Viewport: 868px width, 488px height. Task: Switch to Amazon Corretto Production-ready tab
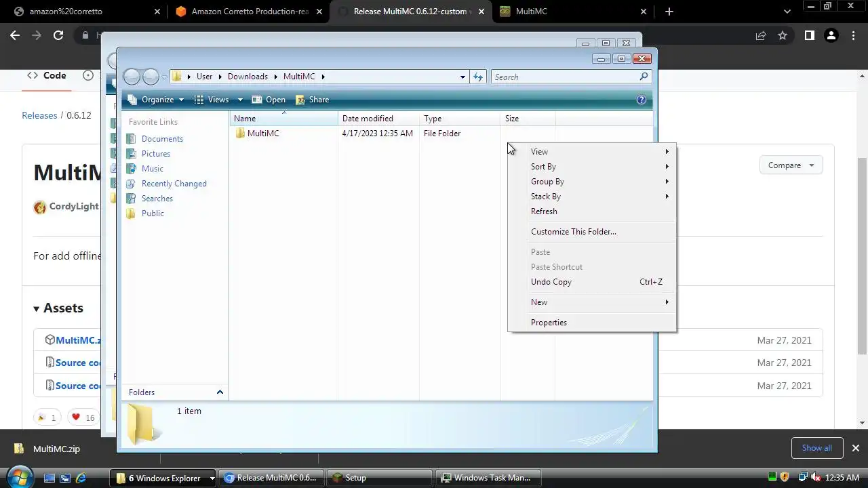pos(247,12)
